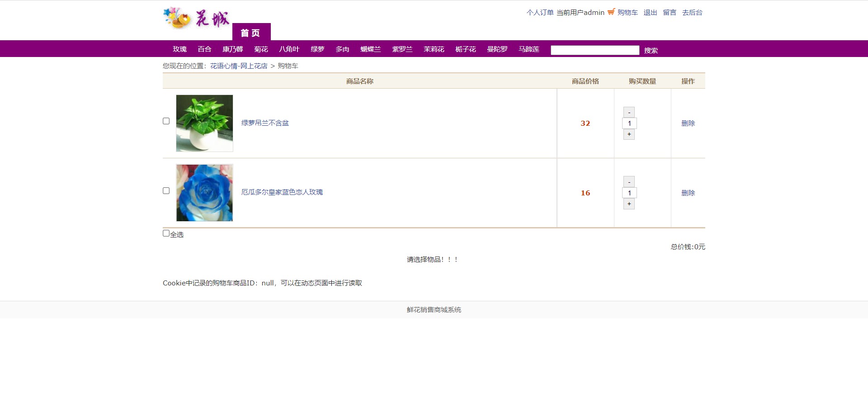Go to admin via 去后台
Image resolution: width=868 pixels, height=408 pixels.
point(692,13)
